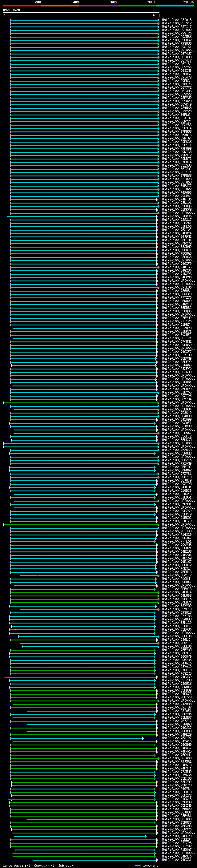Screen dimensions: 197x868
Task: Open UniRef100_B3L7Q9 entry
Action: (177, 782)
